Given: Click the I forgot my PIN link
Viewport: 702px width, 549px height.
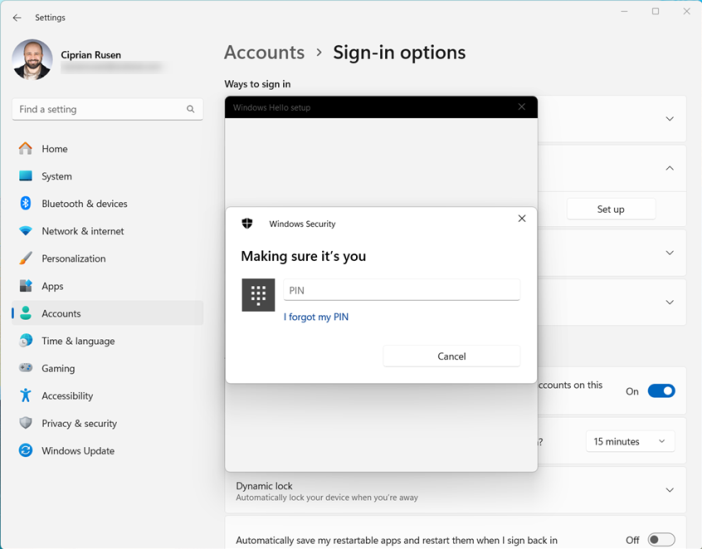Looking at the screenshot, I should click(316, 317).
